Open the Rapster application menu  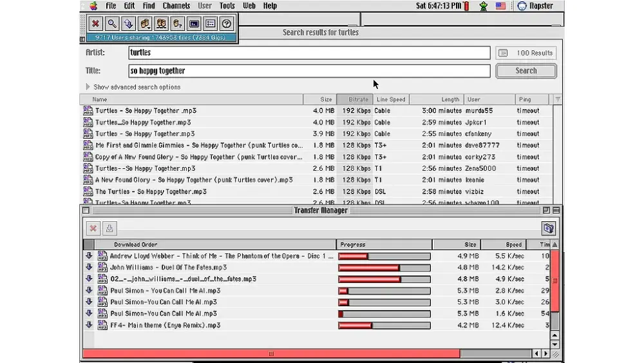535,6
